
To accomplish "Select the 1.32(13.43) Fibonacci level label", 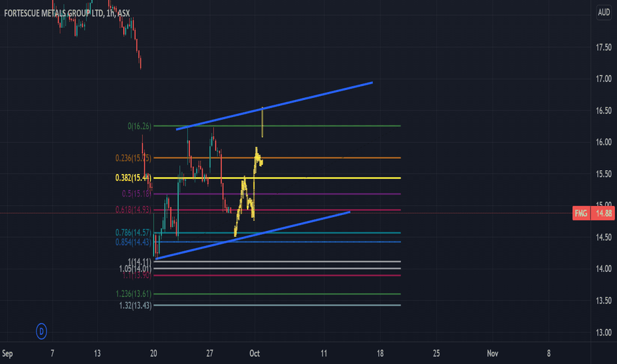I will click(135, 305).
